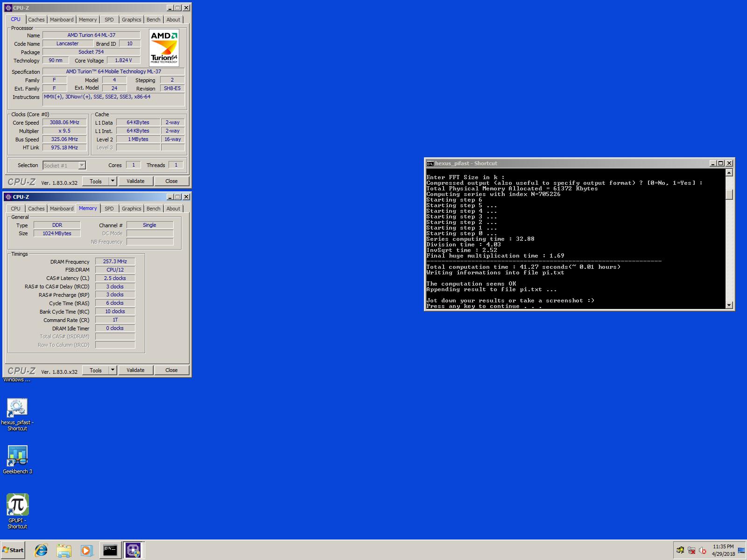Click Validate in top CPU-Z window
Viewport: 747px width, 560px height.
tap(135, 181)
